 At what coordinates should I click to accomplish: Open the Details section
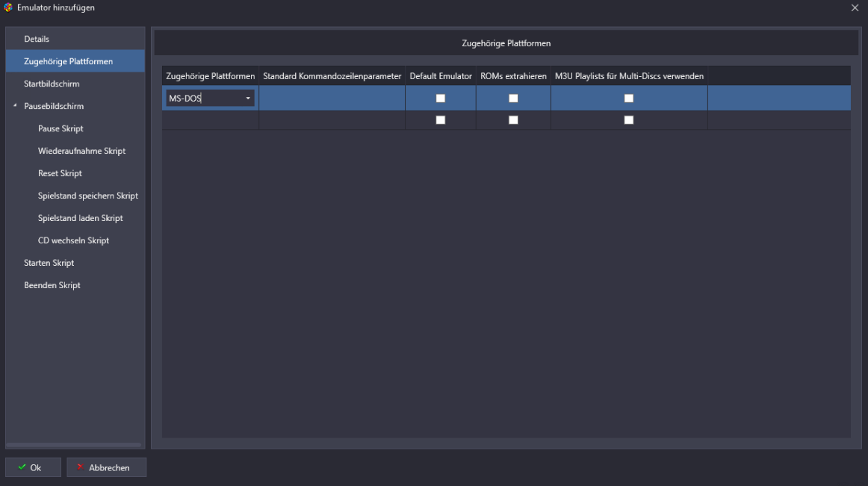pos(37,39)
